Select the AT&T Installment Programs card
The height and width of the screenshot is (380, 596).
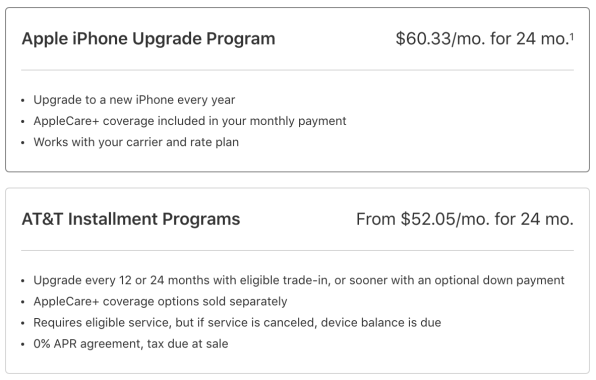tap(297, 280)
